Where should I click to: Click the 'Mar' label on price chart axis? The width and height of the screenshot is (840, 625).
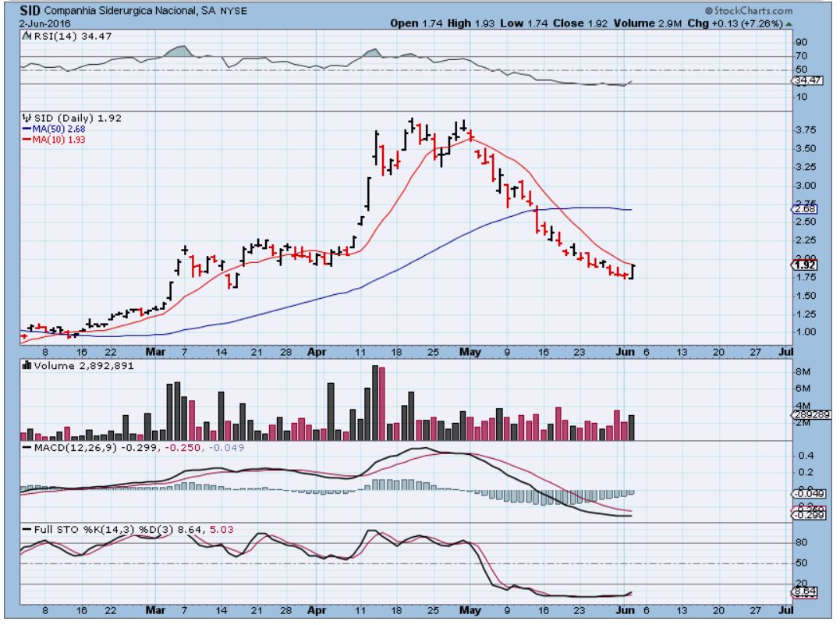point(156,352)
